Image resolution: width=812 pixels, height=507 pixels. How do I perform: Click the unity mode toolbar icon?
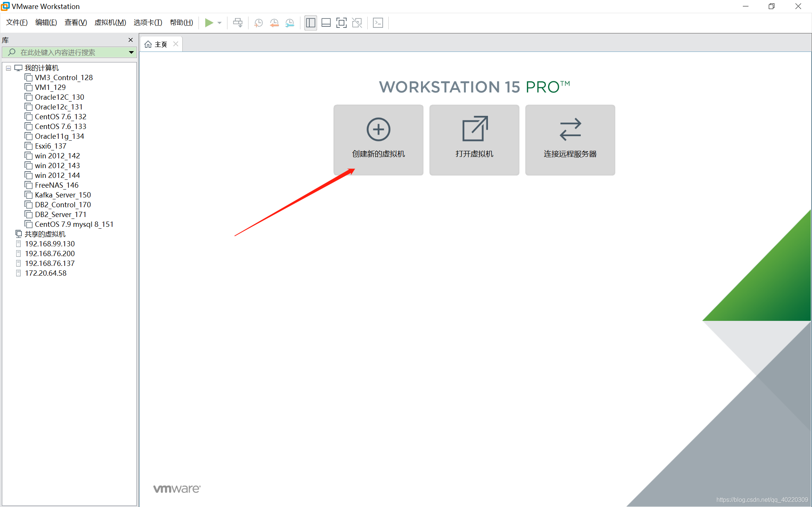[x=357, y=23]
